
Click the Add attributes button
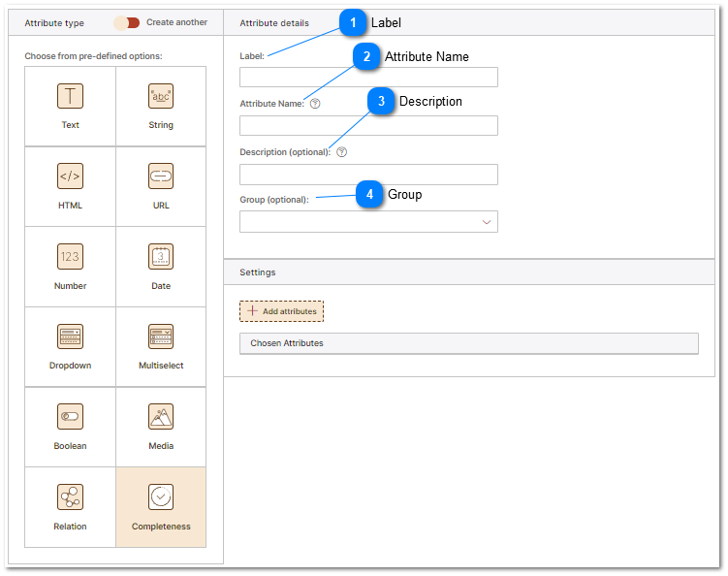[281, 311]
